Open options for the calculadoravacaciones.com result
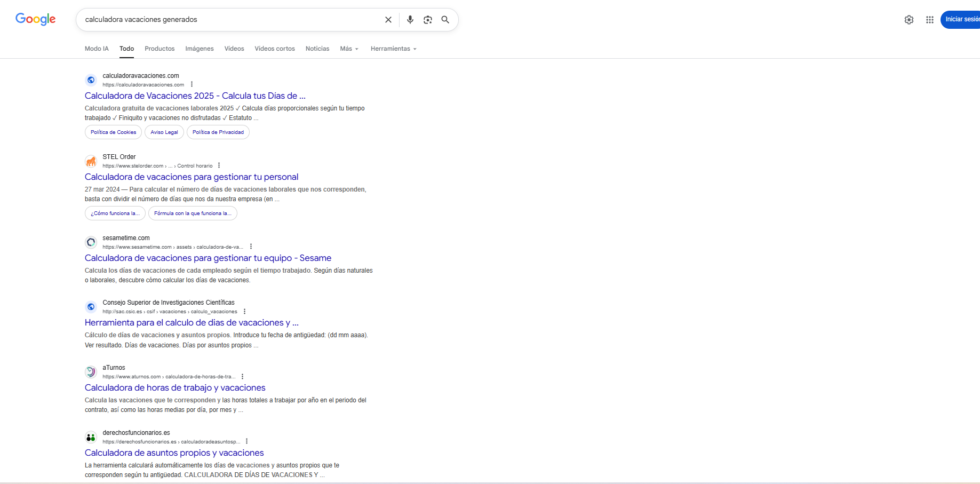The height and width of the screenshot is (484, 980). click(x=192, y=84)
